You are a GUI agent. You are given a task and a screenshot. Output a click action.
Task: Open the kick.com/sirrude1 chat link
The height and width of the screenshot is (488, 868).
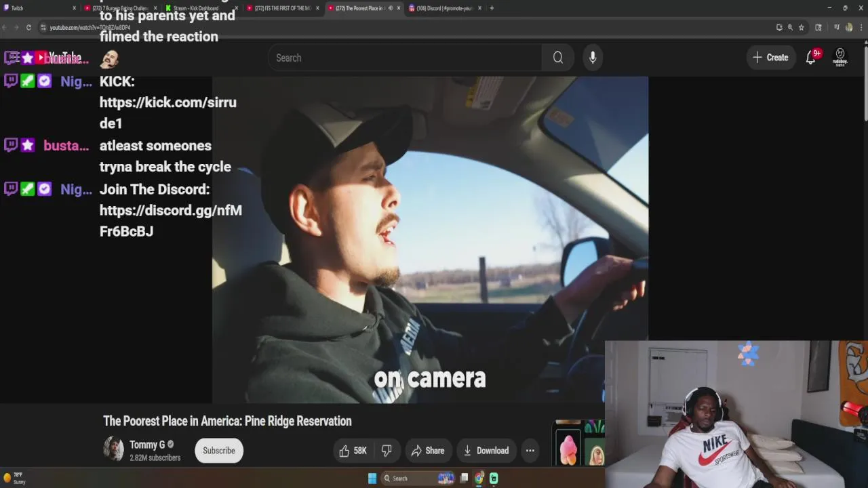pos(168,113)
